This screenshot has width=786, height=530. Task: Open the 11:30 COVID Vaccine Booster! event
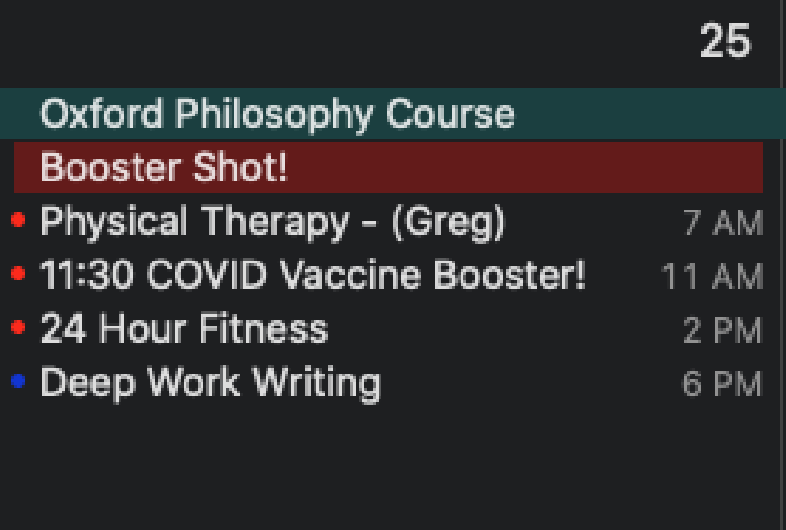[x=312, y=274]
